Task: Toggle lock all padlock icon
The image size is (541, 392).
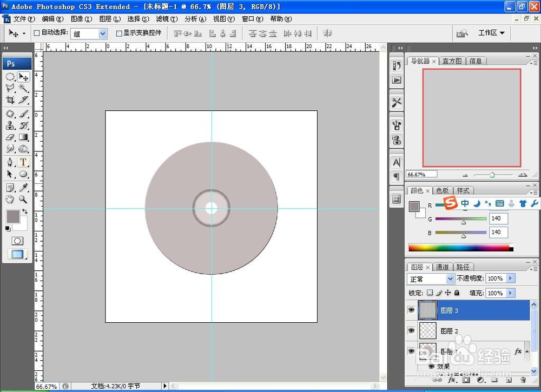Action: coord(457,293)
